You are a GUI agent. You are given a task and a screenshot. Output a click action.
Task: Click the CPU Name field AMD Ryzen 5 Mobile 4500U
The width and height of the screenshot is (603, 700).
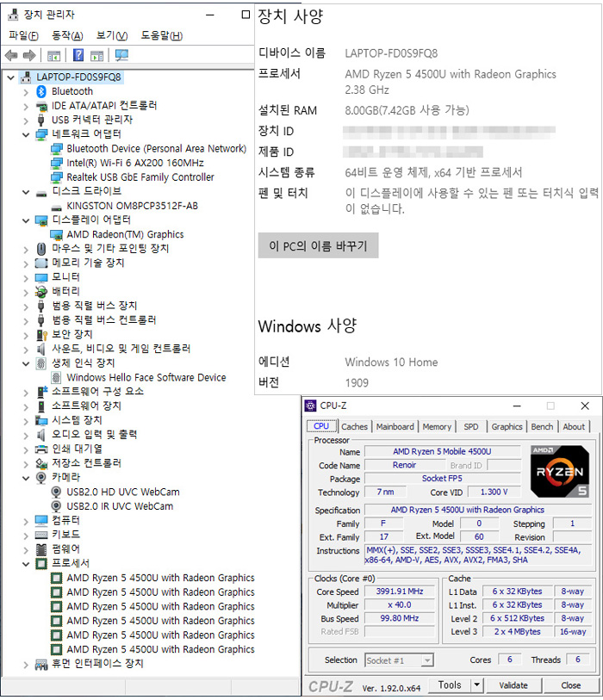(442, 451)
